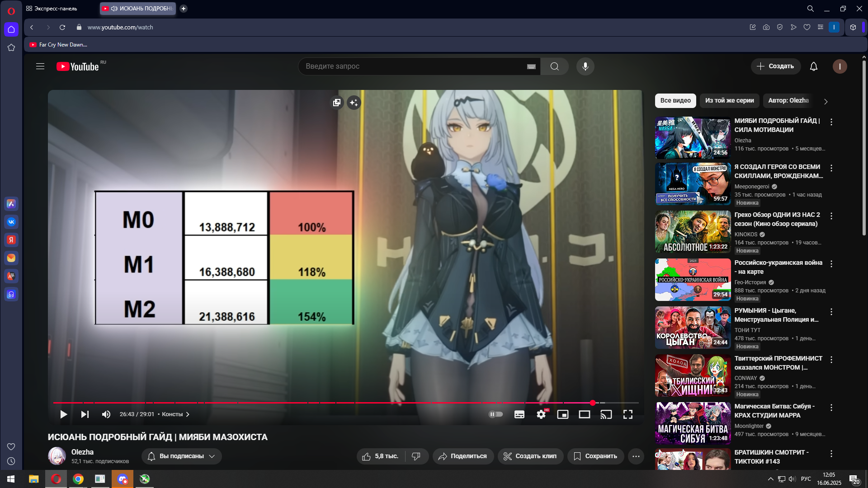868x488 pixels.
Task: Add page to Opera bookmarks heart
Action: [x=807, y=28]
